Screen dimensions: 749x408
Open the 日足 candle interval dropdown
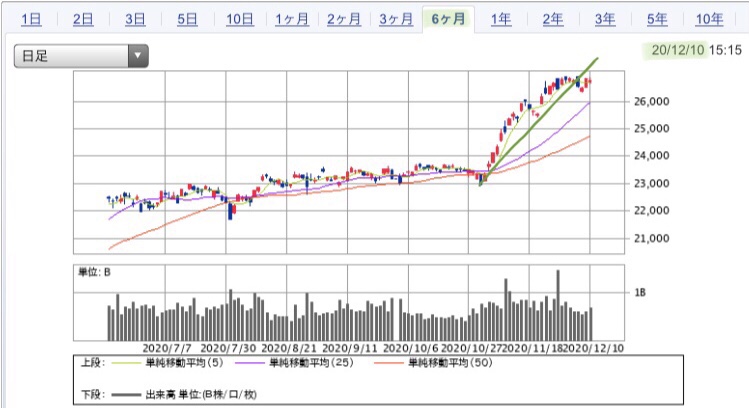[x=81, y=56]
